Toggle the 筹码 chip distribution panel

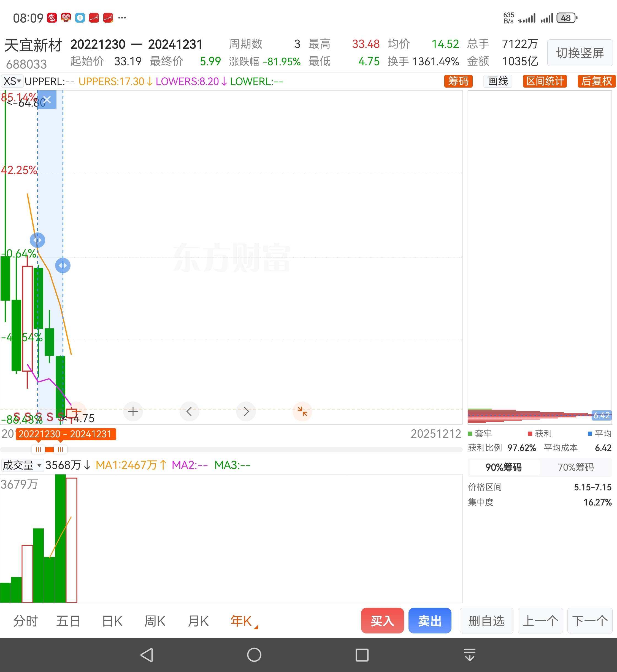[x=458, y=81]
